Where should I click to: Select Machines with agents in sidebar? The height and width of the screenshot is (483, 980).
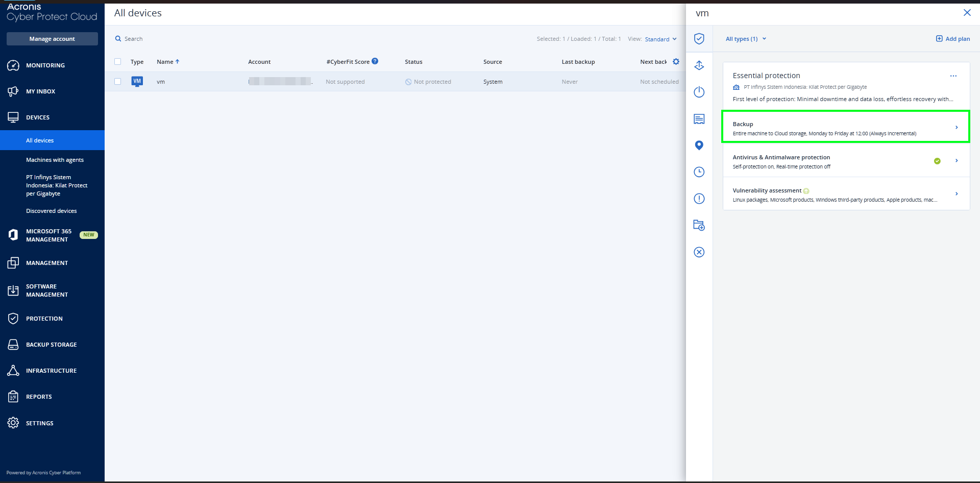(55, 160)
